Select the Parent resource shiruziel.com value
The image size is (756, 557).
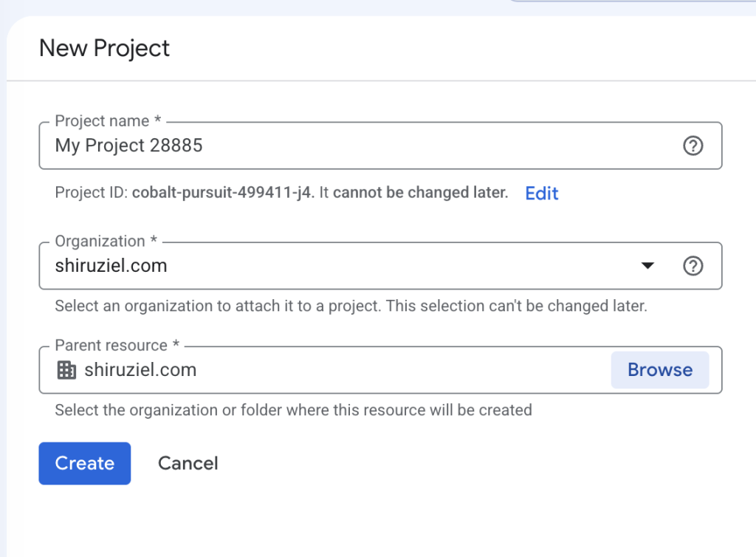[x=140, y=370]
